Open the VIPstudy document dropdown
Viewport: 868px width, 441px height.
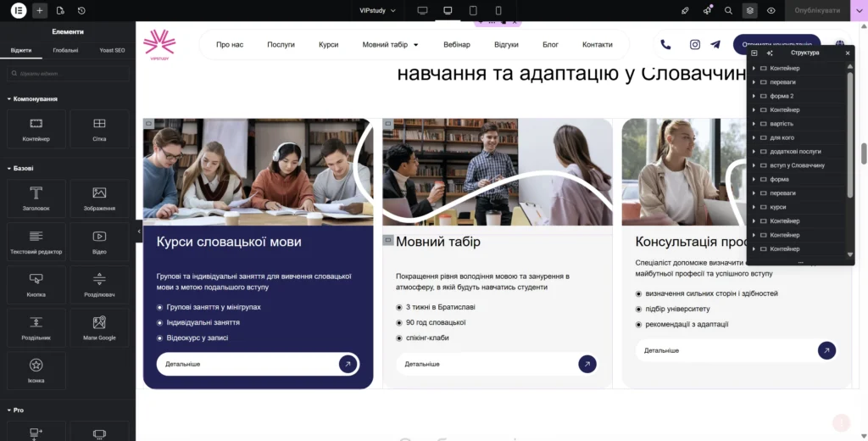coord(378,10)
